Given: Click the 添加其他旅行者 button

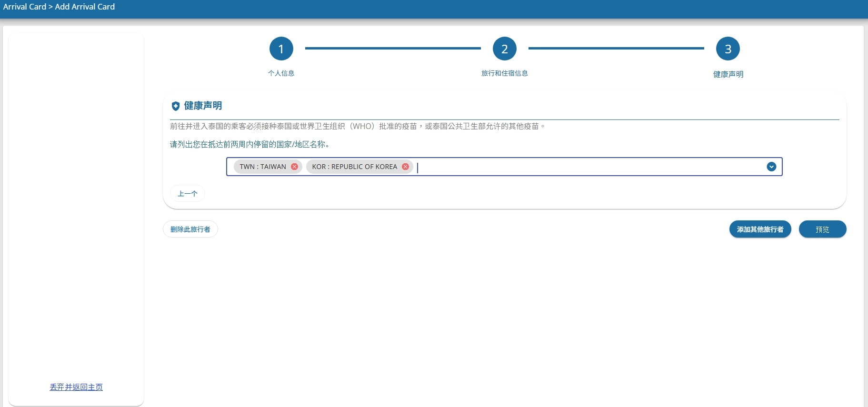Looking at the screenshot, I should [x=760, y=229].
